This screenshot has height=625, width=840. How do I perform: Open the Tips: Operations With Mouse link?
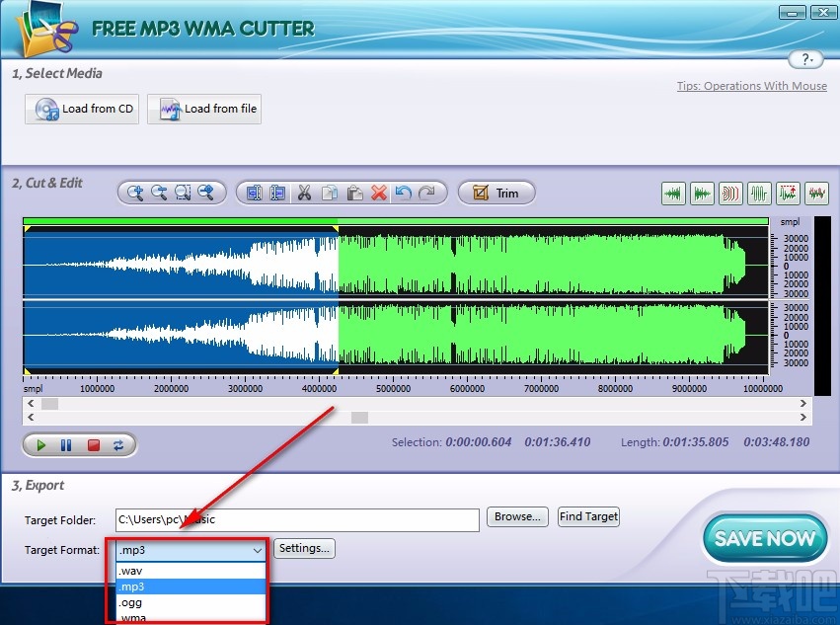(751, 86)
